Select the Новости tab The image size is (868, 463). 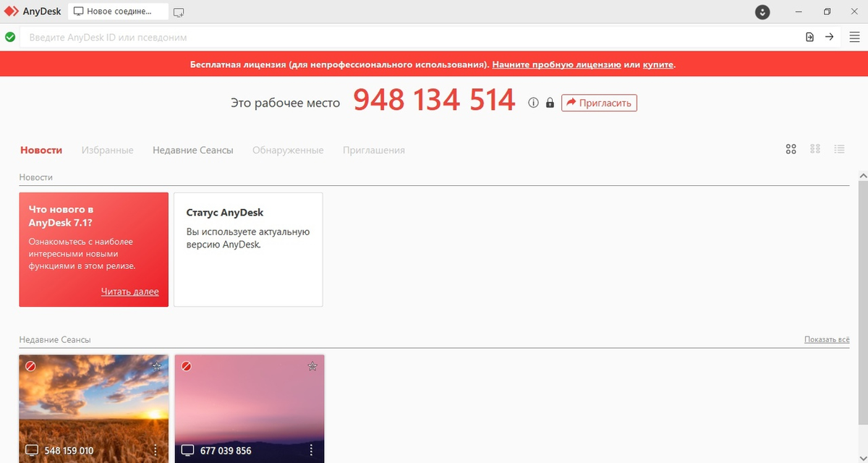tap(41, 150)
